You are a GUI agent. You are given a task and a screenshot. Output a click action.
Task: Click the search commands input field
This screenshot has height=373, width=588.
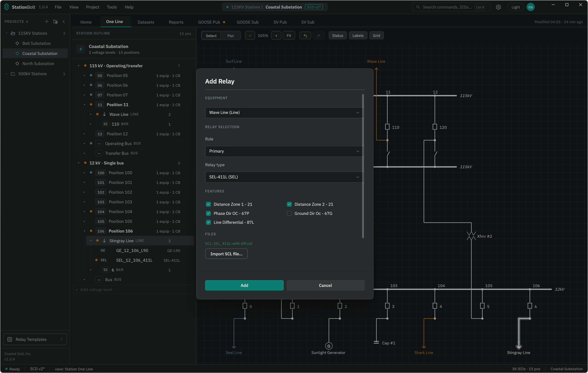[x=451, y=7]
